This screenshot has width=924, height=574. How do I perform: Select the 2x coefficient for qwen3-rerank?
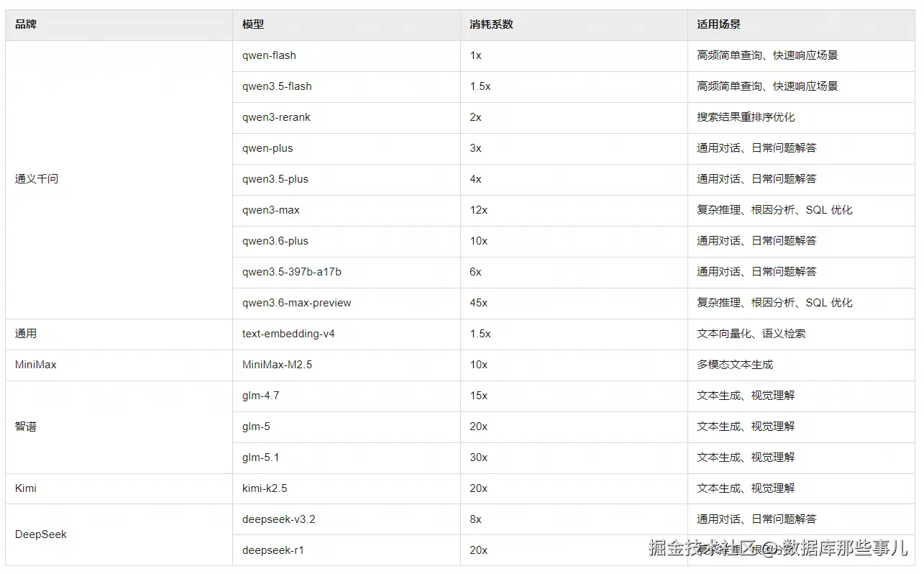point(475,117)
